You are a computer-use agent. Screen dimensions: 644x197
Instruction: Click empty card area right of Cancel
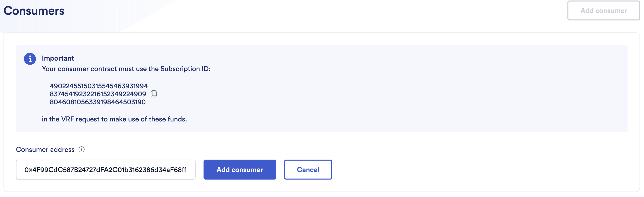pyautogui.click(x=475, y=170)
